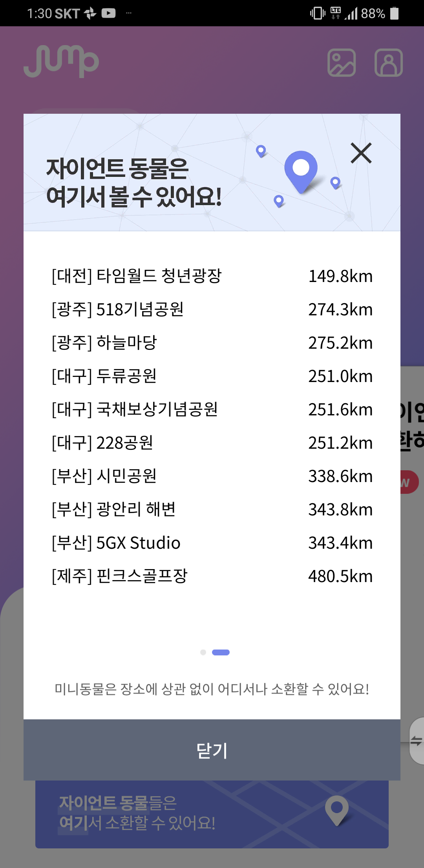Select [부산] 5GX Studio location
This screenshot has height=868, width=424.
pyautogui.click(x=116, y=542)
